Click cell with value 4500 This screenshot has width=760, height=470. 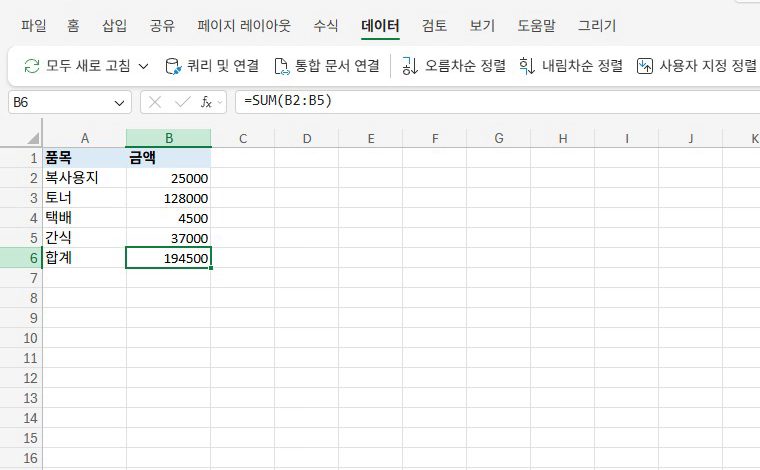pos(169,218)
